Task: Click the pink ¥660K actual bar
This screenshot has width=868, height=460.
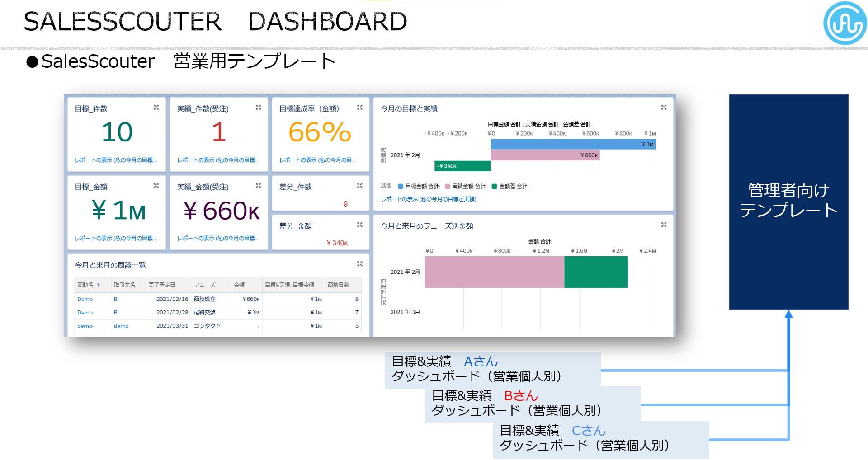Action: click(545, 155)
